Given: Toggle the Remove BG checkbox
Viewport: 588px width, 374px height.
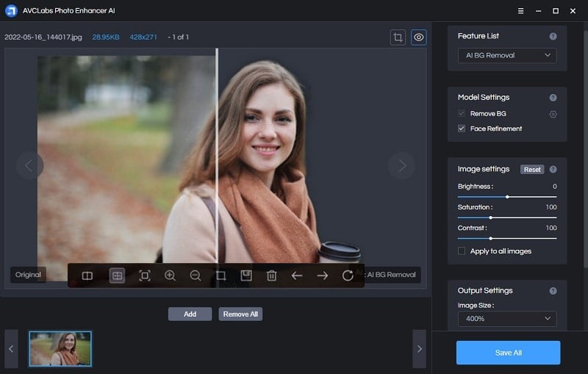Looking at the screenshot, I should pyautogui.click(x=462, y=114).
